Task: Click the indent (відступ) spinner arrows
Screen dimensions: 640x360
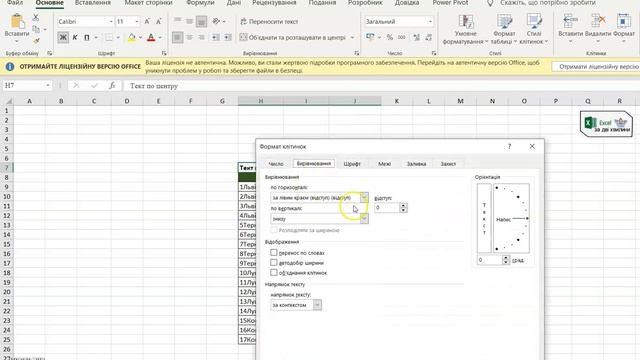Action: point(403,208)
